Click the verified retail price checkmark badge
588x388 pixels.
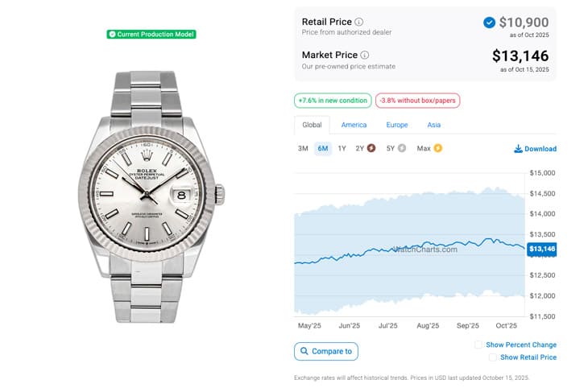pos(489,23)
